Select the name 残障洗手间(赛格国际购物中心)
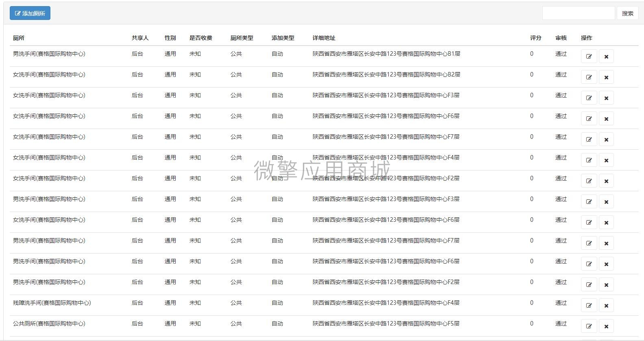Viewport: 644px width, 341px height. [52, 303]
